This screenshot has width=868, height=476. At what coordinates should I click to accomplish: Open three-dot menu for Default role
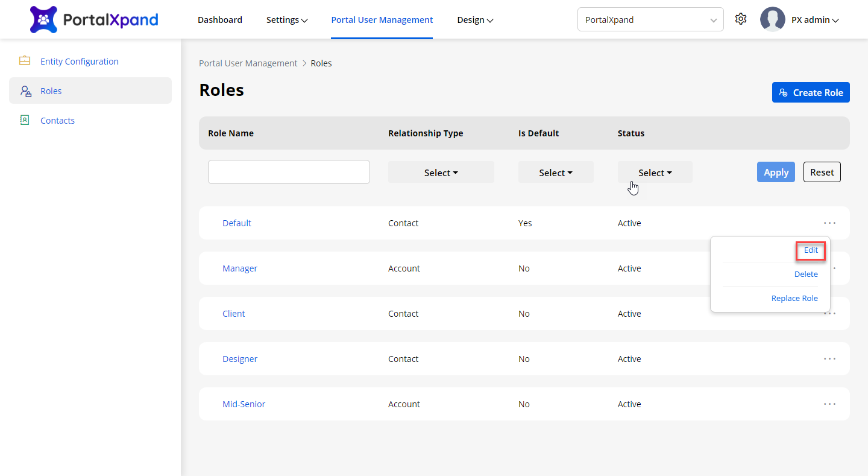829,223
